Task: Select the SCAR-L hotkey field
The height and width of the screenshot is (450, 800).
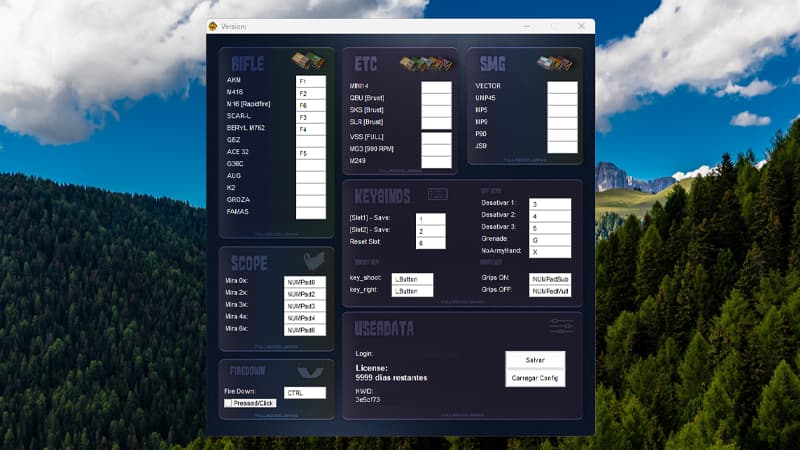Action: pos(311,117)
